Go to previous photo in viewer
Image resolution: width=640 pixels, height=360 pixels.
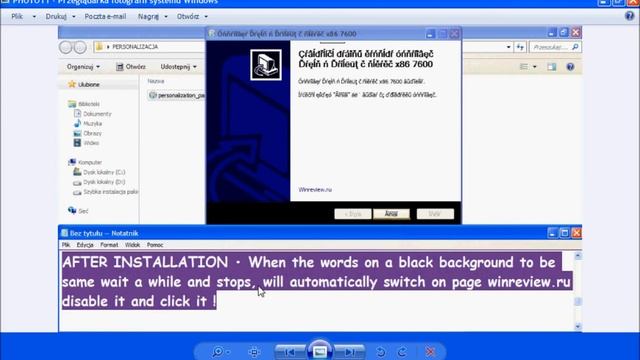coord(290,351)
